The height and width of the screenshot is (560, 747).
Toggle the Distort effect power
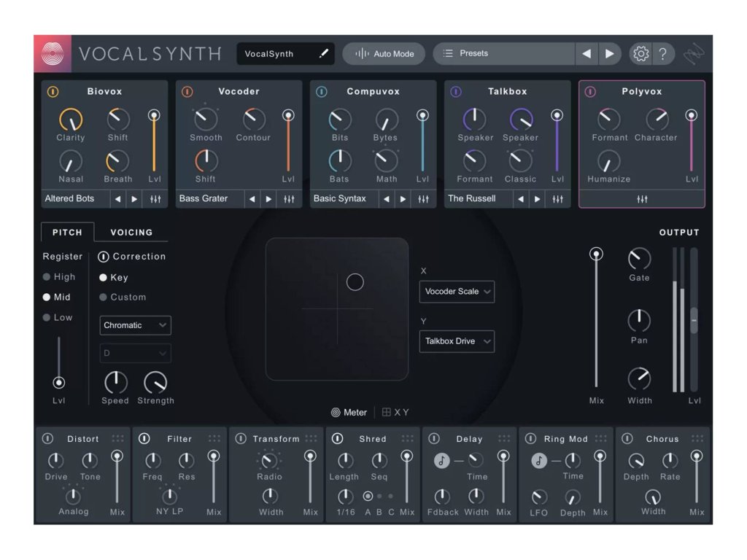(x=47, y=438)
